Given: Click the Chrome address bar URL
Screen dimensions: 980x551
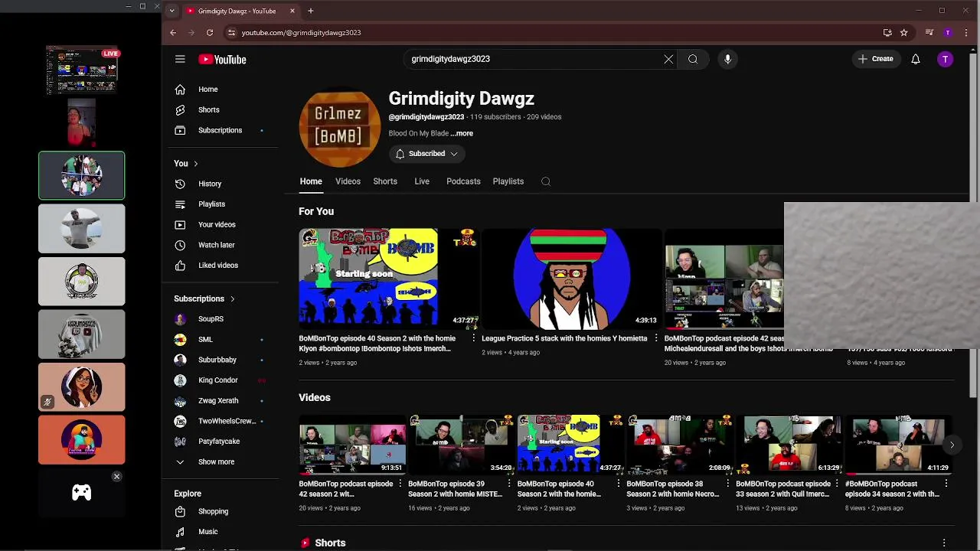Looking at the screenshot, I should point(301,33).
